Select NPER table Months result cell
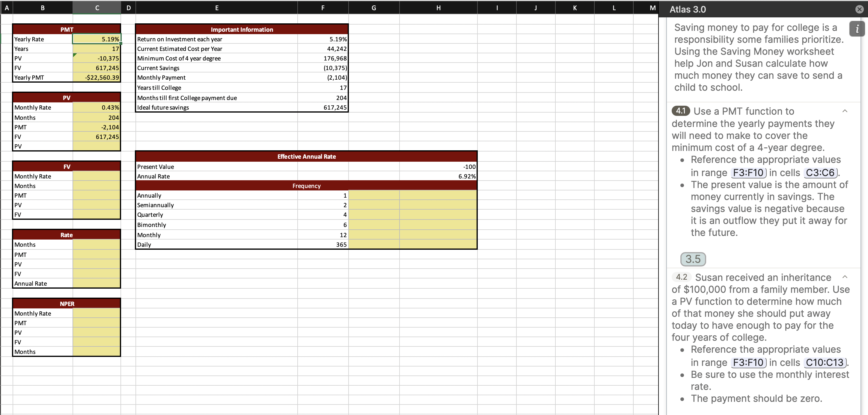Image resolution: width=868 pixels, height=415 pixels. coord(97,352)
